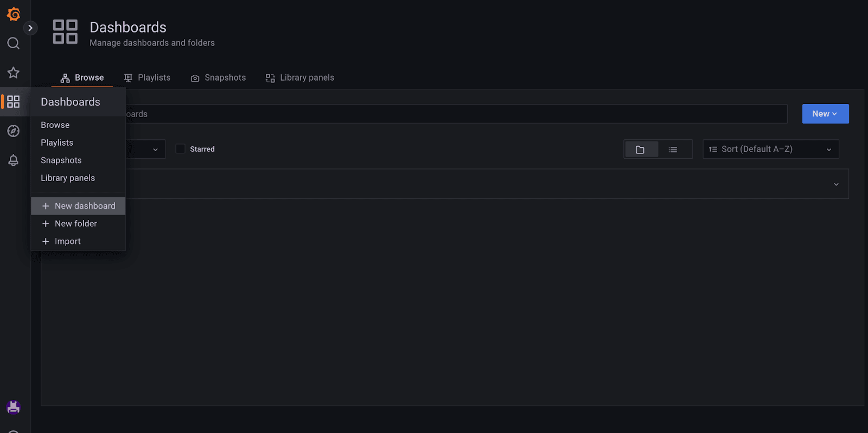This screenshot has width=868, height=433.
Task: Open the search magnifier in sidebar
Action: (14, 43)
